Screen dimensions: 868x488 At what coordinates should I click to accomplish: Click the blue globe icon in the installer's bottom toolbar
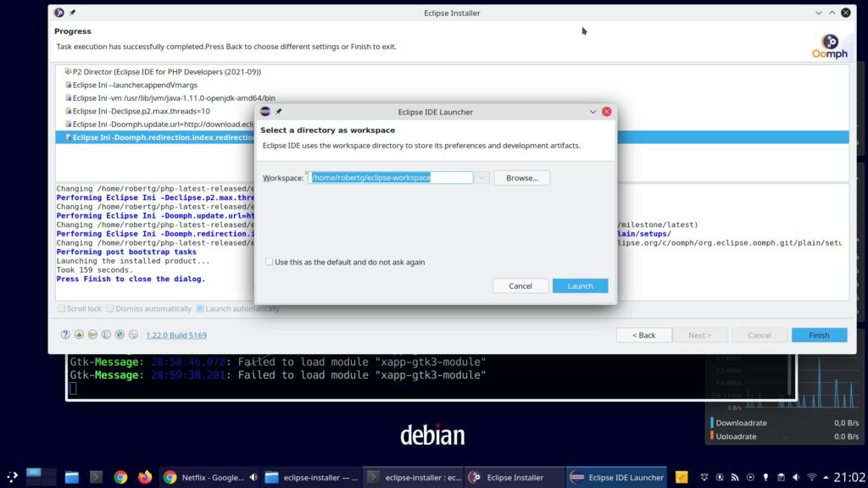coord(120,335)
